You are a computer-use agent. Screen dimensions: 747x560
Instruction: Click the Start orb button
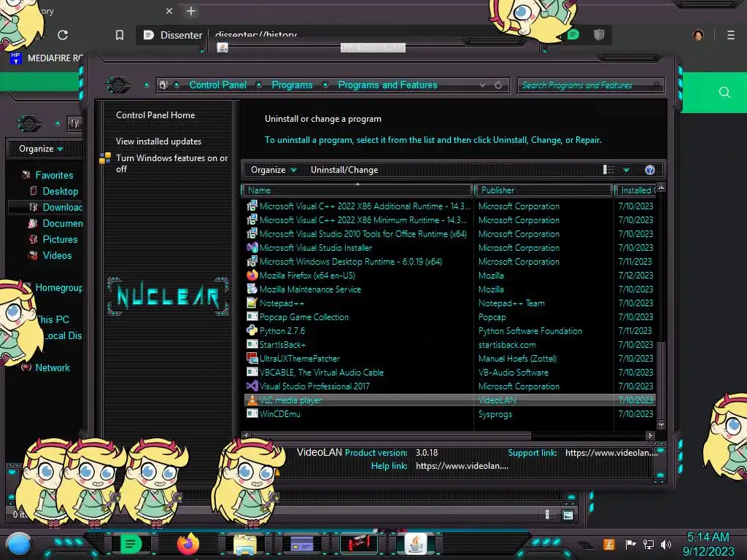pos(19,545)
